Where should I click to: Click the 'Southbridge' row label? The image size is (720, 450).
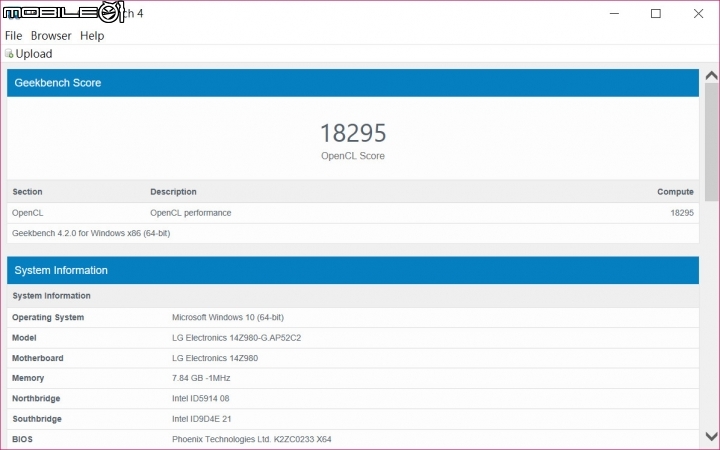37,419
